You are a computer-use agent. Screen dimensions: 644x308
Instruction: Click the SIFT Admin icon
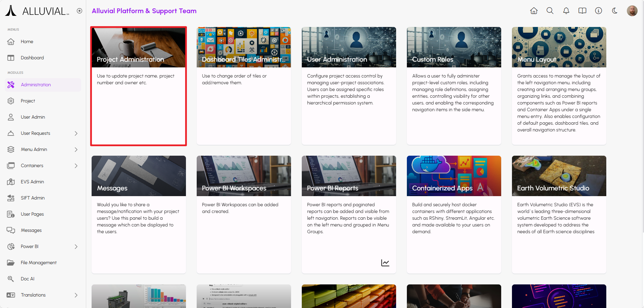coord(11,198)
